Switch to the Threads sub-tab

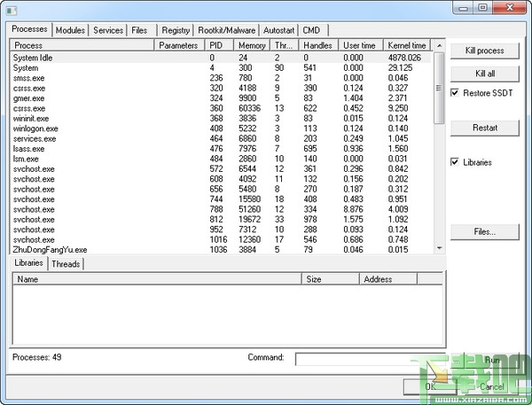pos(66,264)
